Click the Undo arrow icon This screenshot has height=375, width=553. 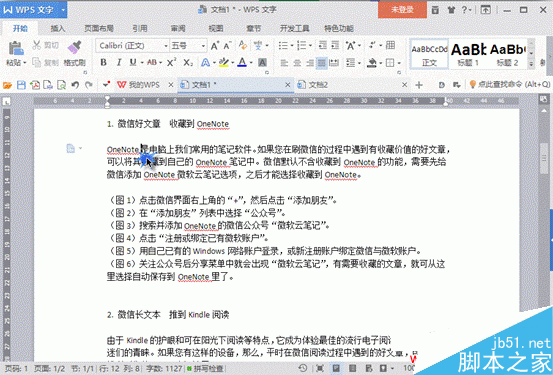75,85
